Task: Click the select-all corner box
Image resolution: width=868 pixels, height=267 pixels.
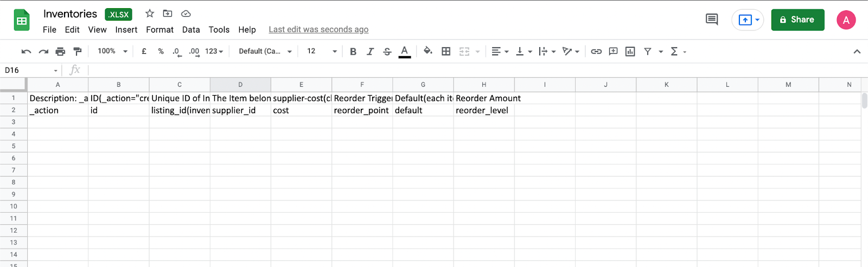Action: 13,84
